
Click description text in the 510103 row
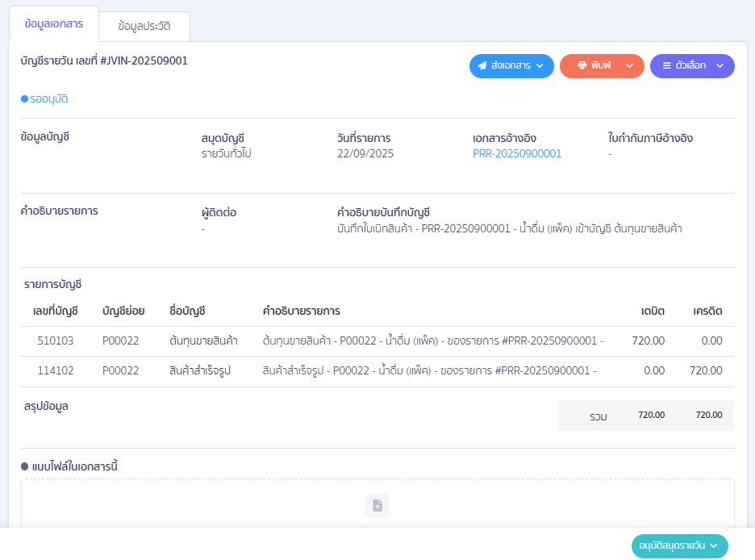[433, 341]
